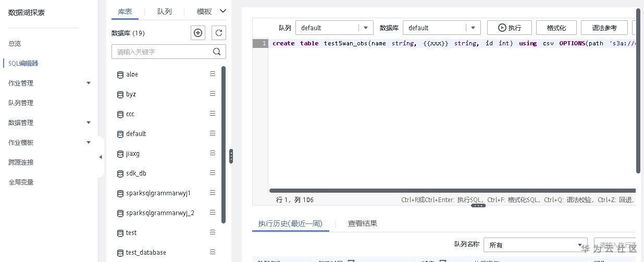This screenshot has width=644, height=262.
Task: Click the database icon beside ccc
Action: click(120, 114)
